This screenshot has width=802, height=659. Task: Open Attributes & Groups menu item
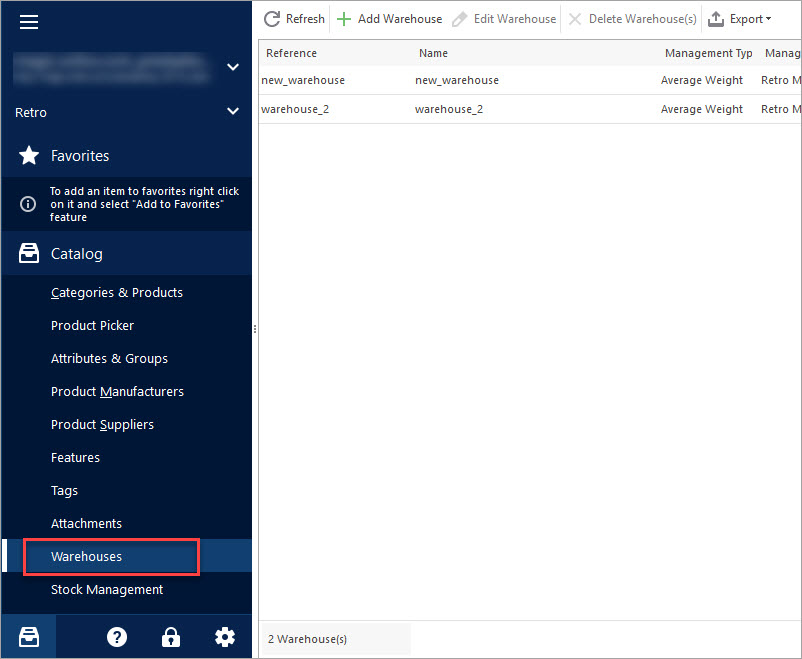(x=109, y=359)
